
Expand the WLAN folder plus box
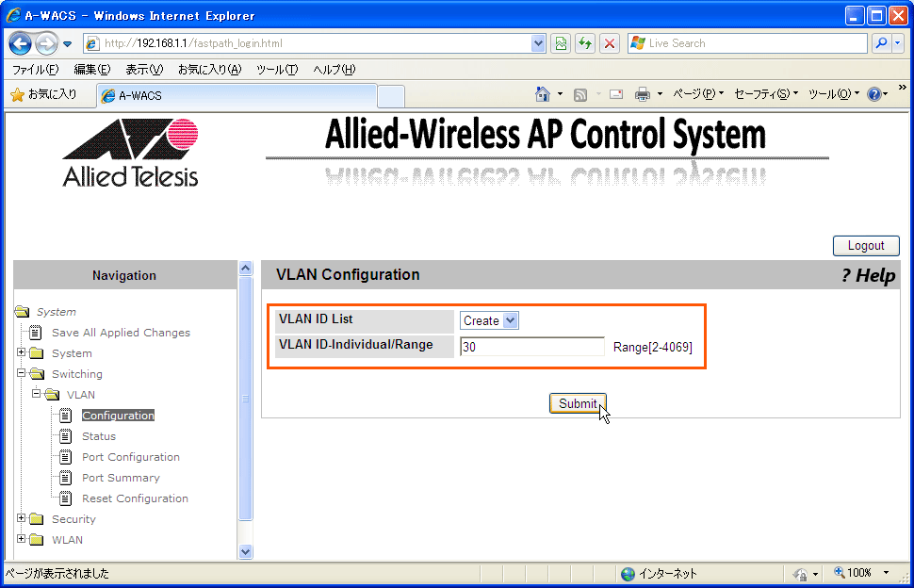pos(21,538)
